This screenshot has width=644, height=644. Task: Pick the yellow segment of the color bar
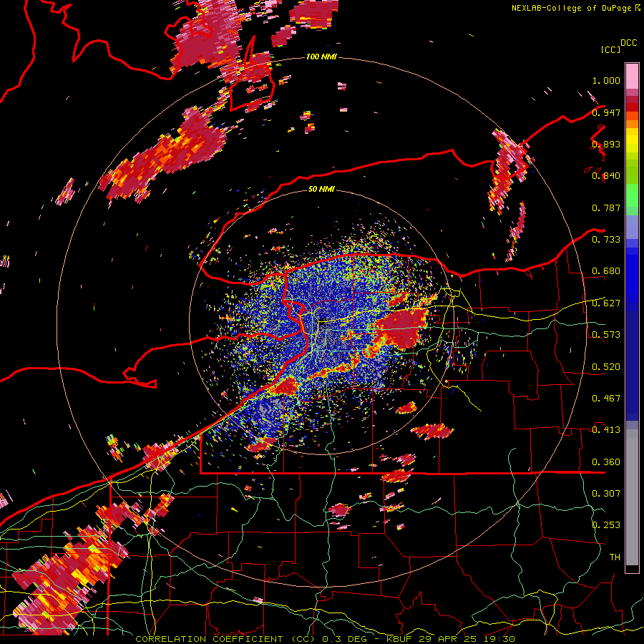tap(632, 140)
